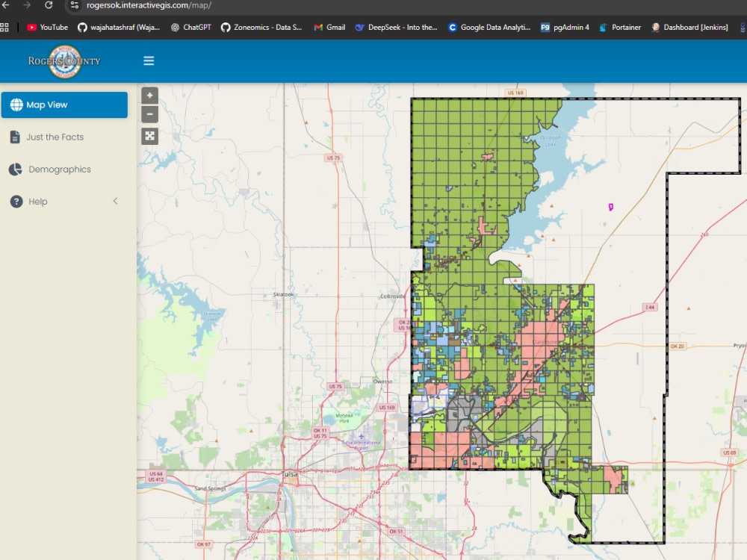This screenshot has height=560, width=747.
Task: Click the I 44 highway shield
Action: tap(650, 307)
